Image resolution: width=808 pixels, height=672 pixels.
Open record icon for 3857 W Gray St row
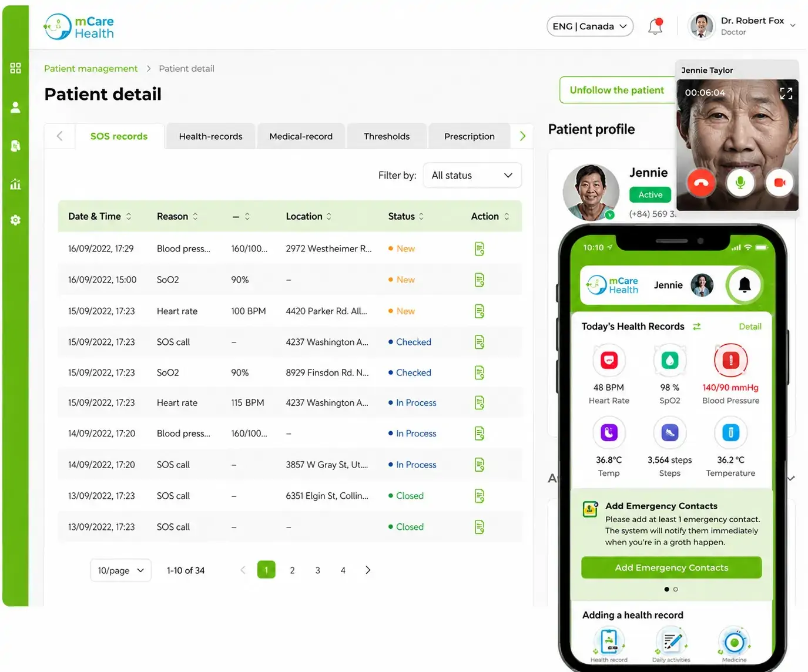pos(480,465)
